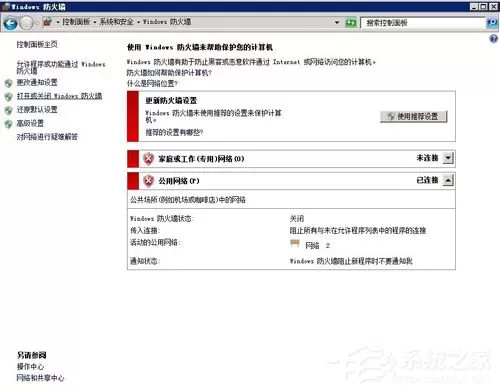The width and height of the screenshot is (500, 392).
Task: Click the forward navigation arrow
Action: pyautogui.click(x=26, y=23)
